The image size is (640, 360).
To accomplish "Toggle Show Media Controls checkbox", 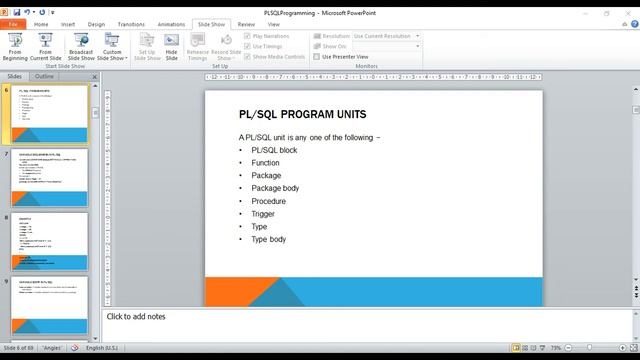I will click(247, 56).
